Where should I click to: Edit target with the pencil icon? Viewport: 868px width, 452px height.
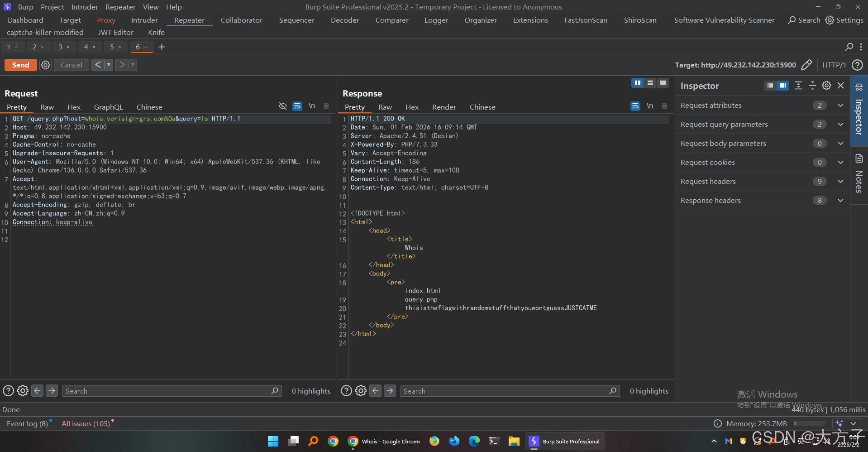[806, 65]
